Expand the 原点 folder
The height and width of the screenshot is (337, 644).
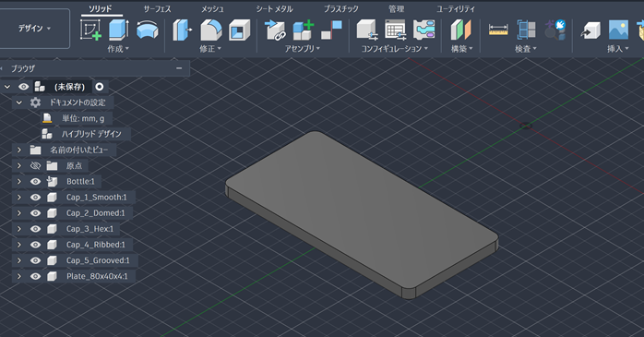[x=18, y=165]
